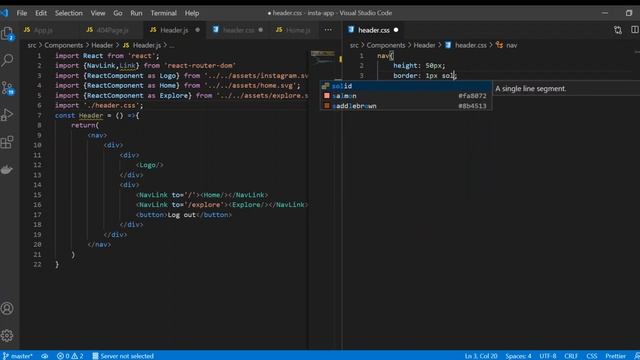Click the errors and warnings indicator
The height and width of the screenshot is (360, 640).
[70, 356]
